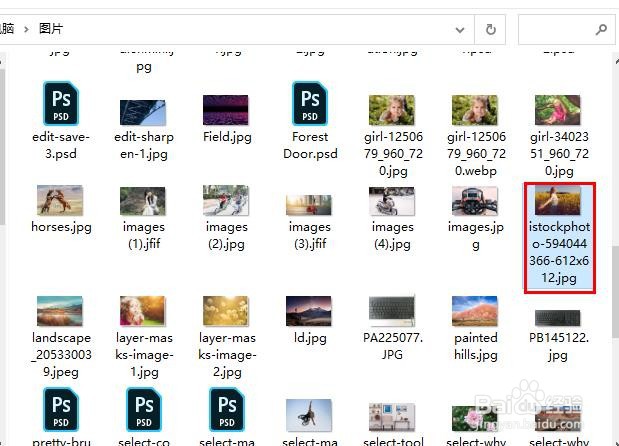Screen dimensions: 619x446
Task: Click the file name text painted hills.jpg
Action: click(476, 346)
